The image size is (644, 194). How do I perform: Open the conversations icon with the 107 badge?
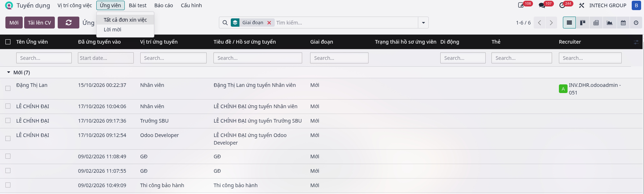click(542, 5)
